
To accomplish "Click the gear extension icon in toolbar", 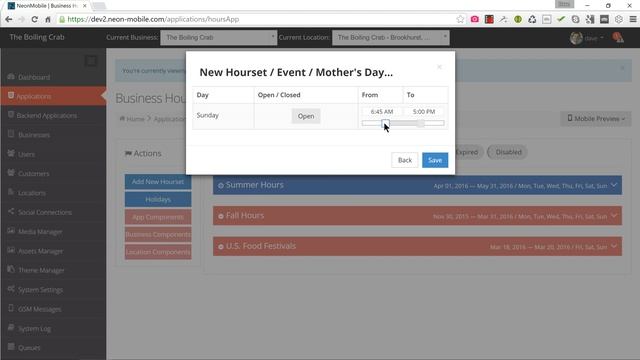I will pyautogui.click(x=619, y=19).
